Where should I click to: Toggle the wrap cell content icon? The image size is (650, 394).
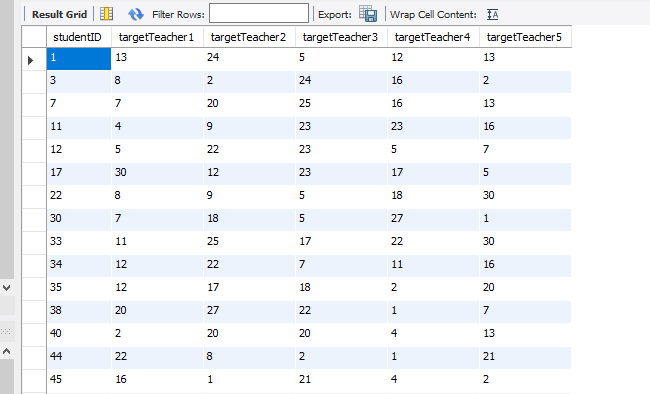pos(492,15)
